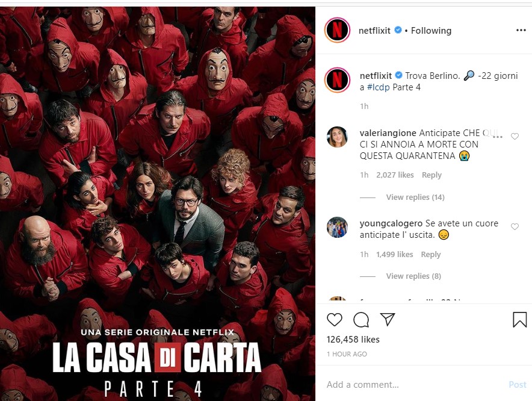The height and width of the screenshot is (401, 532).
Task: Like valeriangione's comment heart
Action: 515,136
